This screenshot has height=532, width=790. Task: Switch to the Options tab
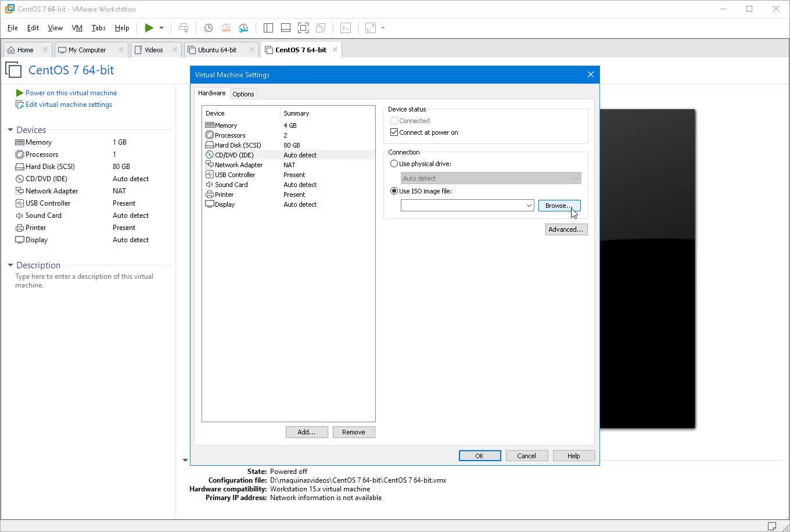click(x=243, y=94)
